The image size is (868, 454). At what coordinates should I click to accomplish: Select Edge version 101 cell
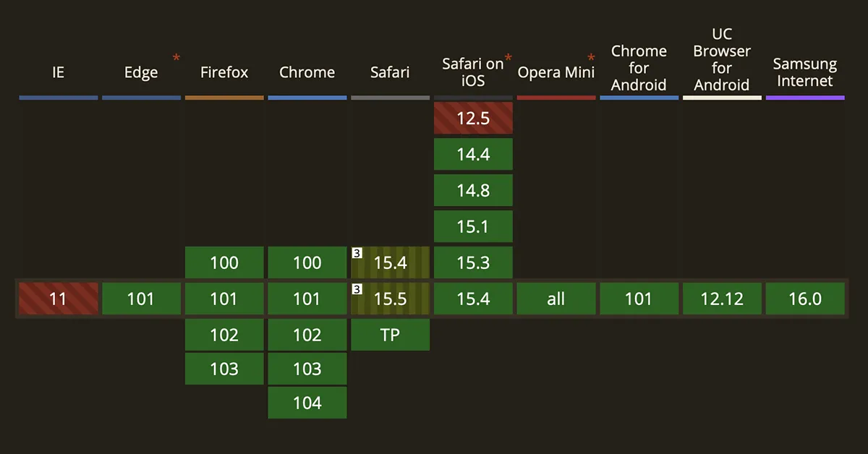point(141,299)
